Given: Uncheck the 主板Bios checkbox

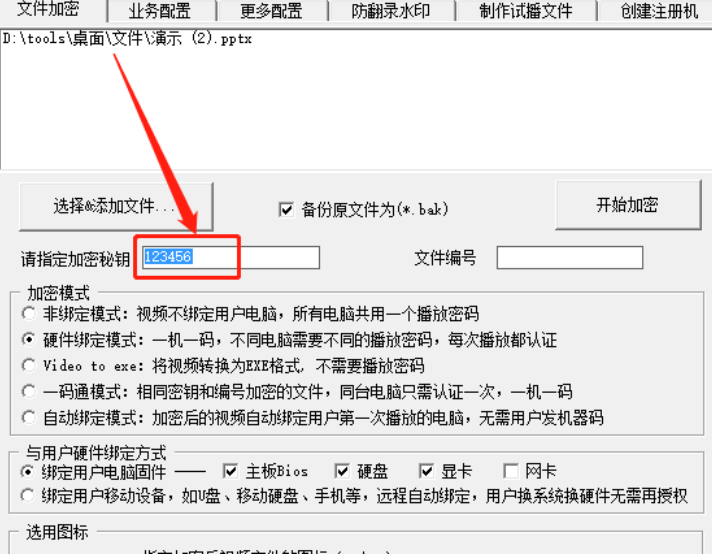Looking at the screenshot, I should [231, 471].
